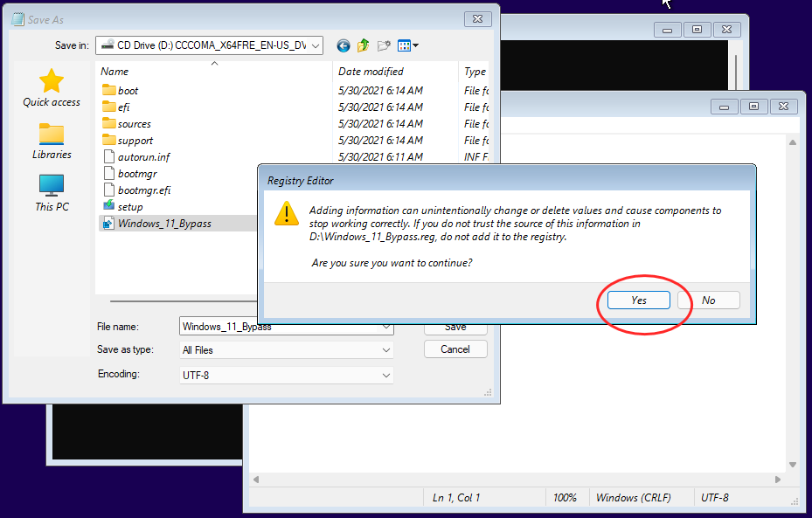Go up one folder level icon
Image resolution: width=812 pixels, height=518 pixels.
[363, 45]
